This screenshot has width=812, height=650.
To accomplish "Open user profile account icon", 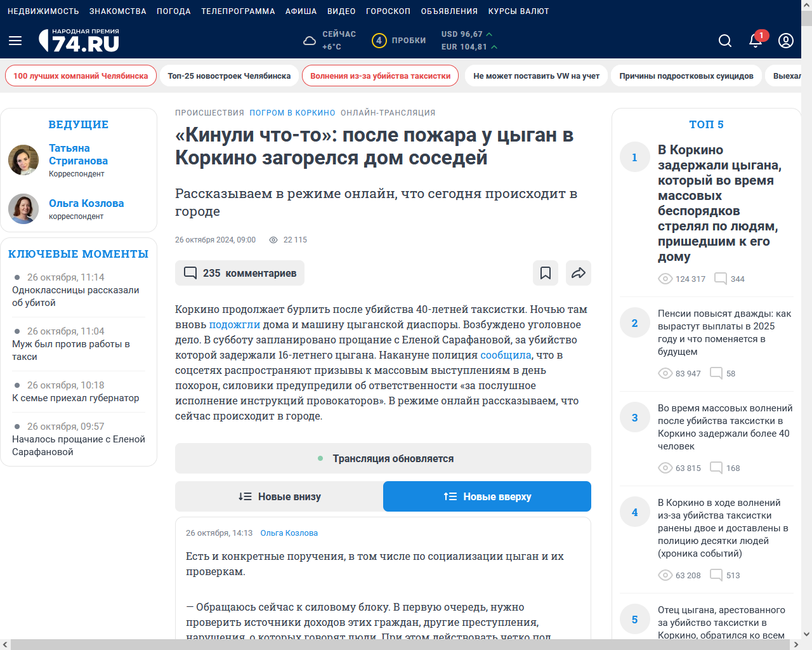I will (785, 41).
